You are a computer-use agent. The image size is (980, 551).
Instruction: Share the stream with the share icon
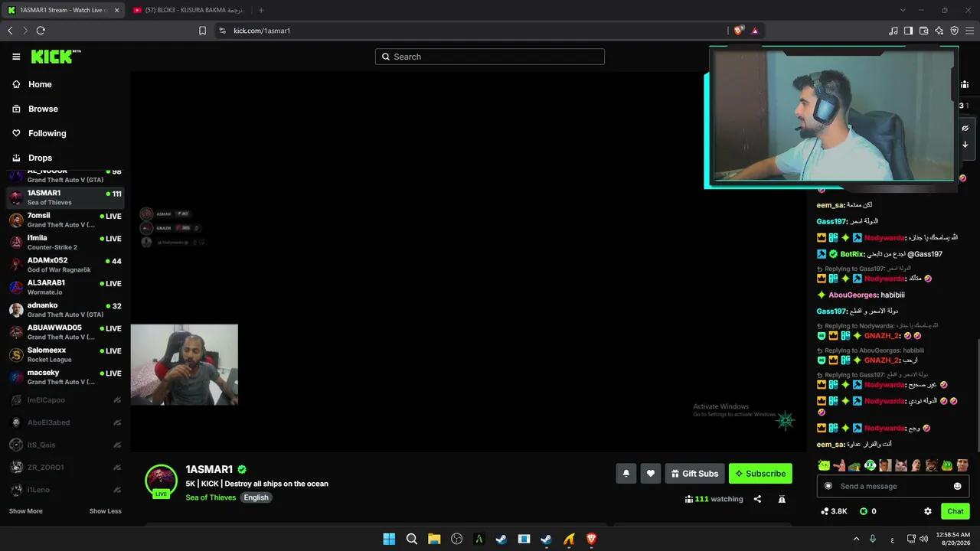[x=757, y=499]
